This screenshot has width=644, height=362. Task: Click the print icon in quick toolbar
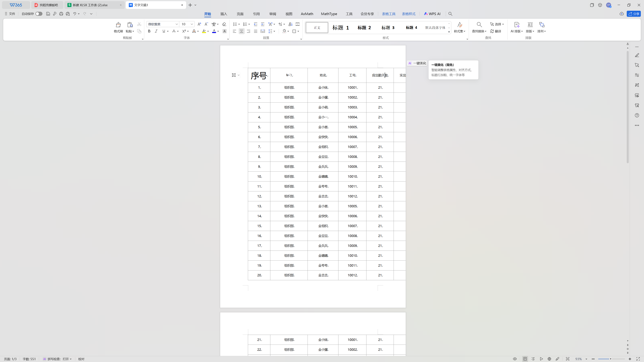[61, 14]
